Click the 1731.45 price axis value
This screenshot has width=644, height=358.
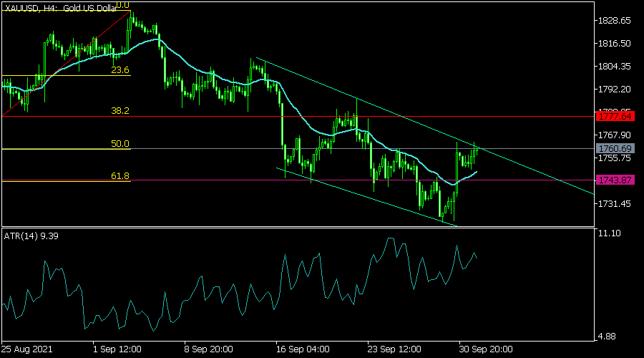614,204
